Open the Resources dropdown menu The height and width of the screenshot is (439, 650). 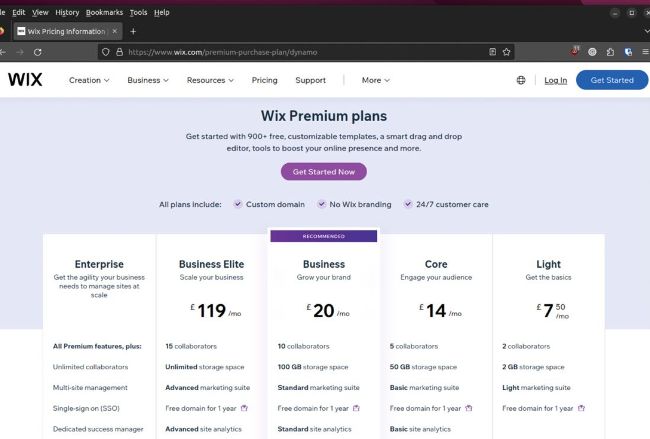[210, 80]
